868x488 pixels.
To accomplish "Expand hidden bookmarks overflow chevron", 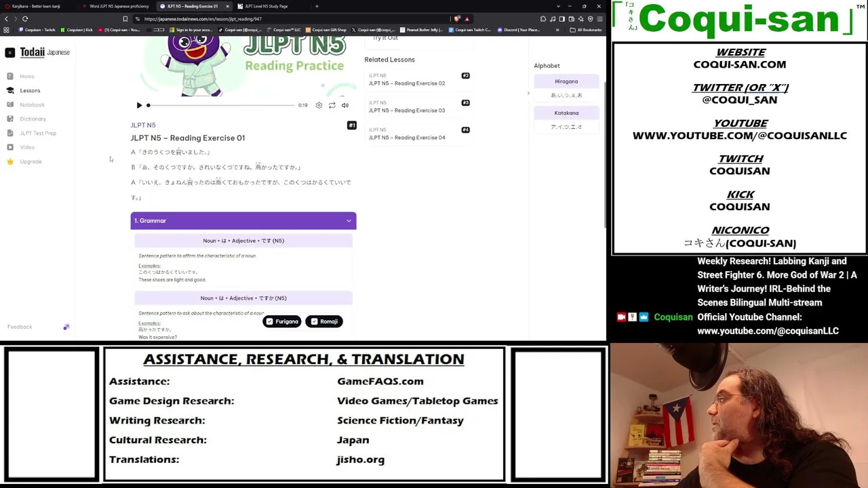I will (557, 30).
